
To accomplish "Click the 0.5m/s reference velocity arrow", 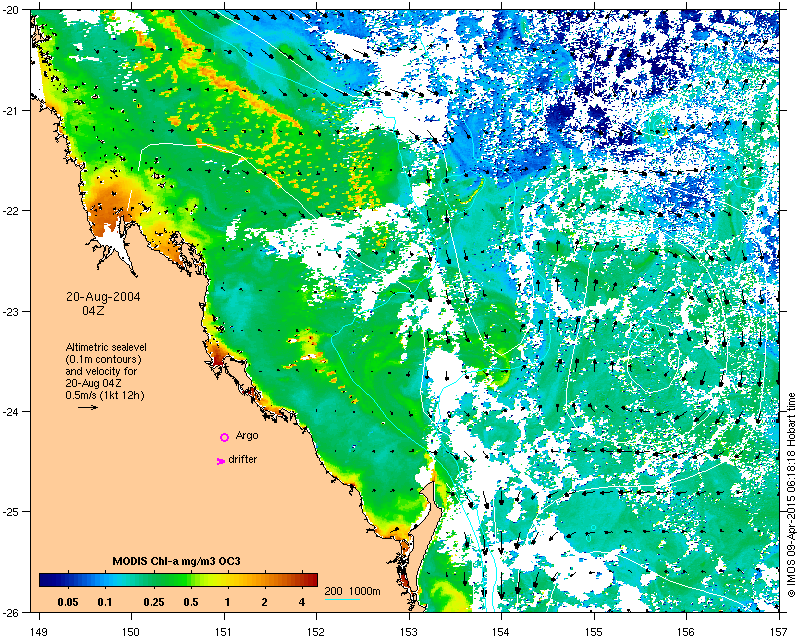I will pos(88,407).
